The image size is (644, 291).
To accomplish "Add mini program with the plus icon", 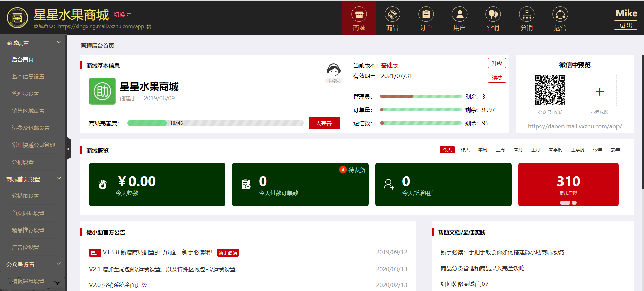I will [599, 91].
